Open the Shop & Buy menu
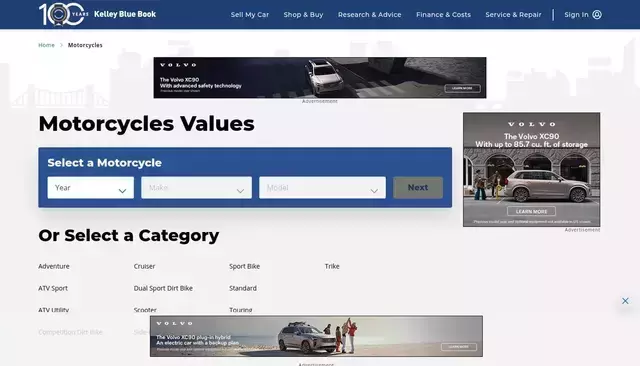Screen dimensions: 640x366 point(303,15)
